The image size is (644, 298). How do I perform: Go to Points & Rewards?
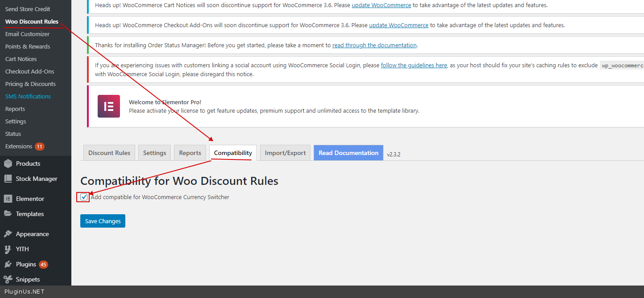28,46
